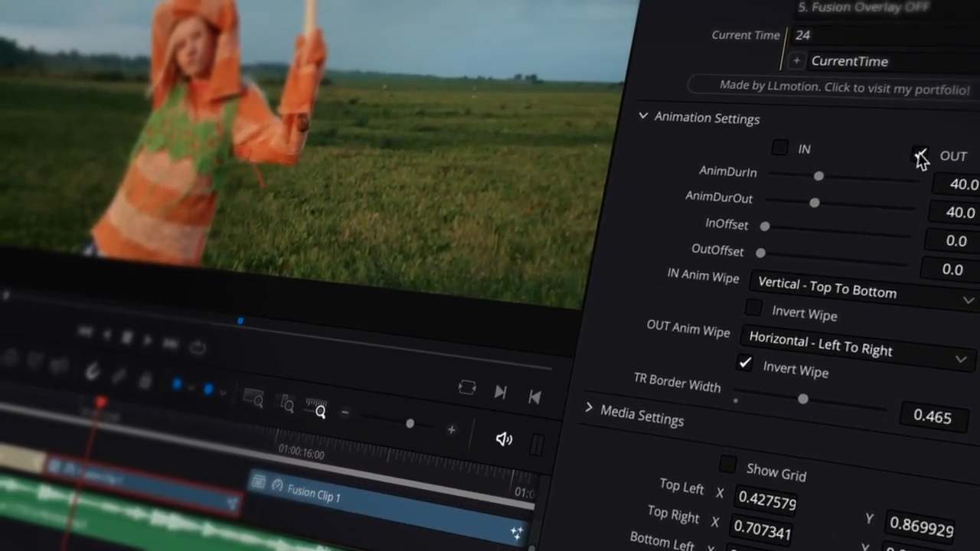Click the plus button beside CurrentTime
Image resolution: width=980 pixels, height=551 pixels.
(796, 60)
